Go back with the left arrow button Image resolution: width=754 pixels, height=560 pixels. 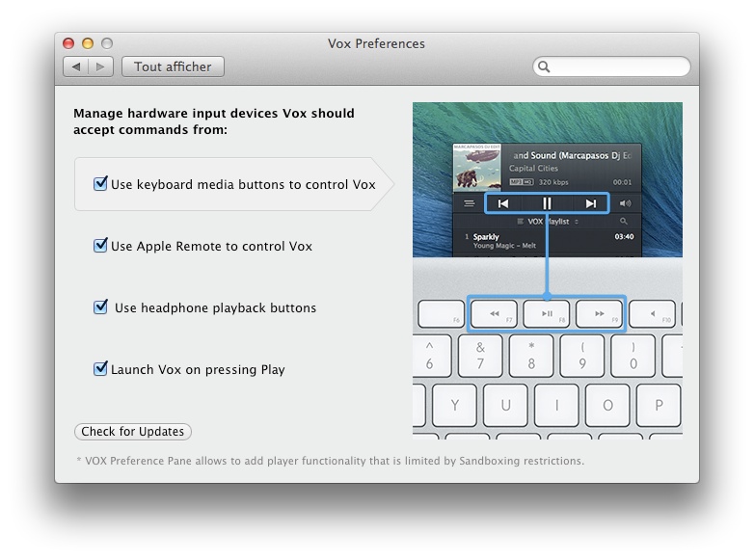[75, 67]
